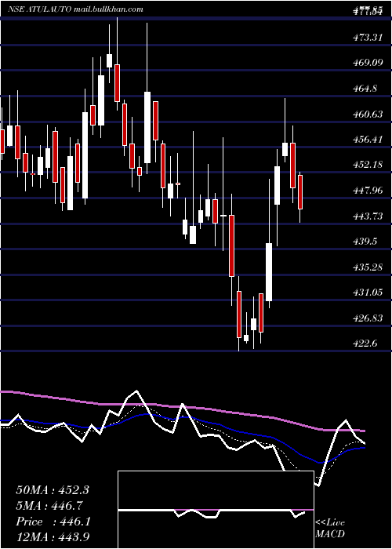Click the last red candlestick on the right
The image size is (392, 549).
click(x=300, y=192)
